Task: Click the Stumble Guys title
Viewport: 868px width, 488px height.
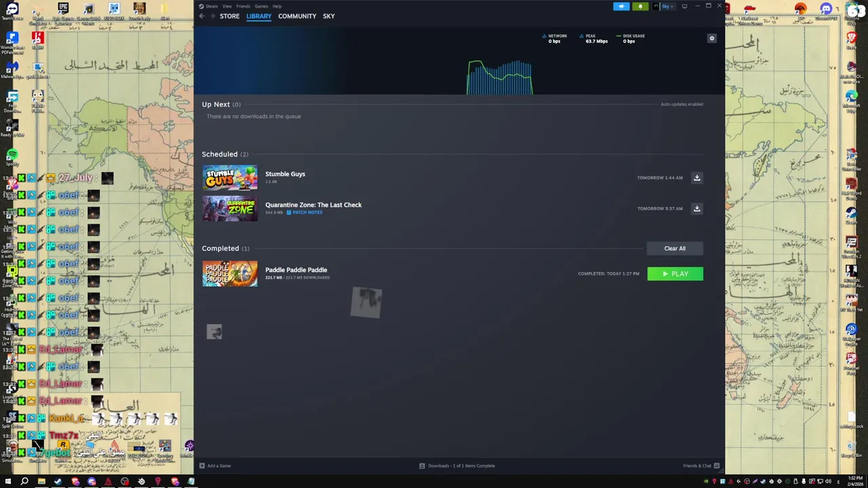Action: click(285, 174)
